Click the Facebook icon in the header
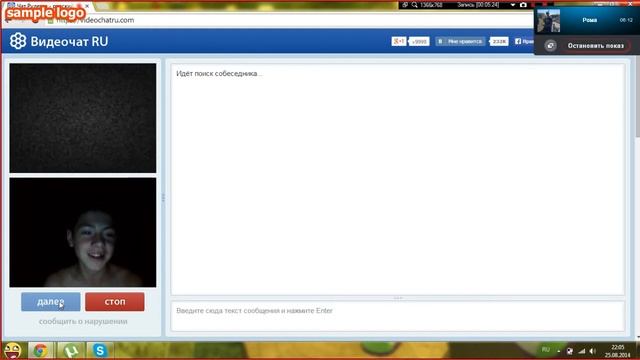Viewport: 640px width, 360px height. point(518,41)
